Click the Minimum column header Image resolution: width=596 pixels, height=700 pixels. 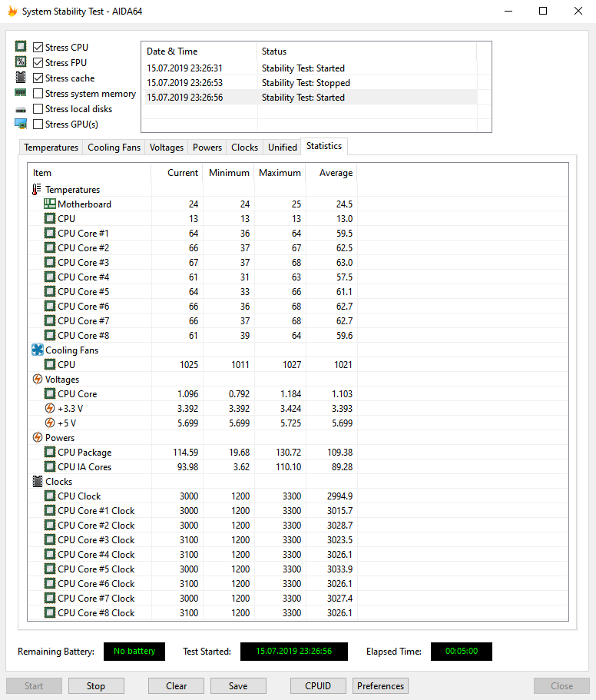point(228,173)
